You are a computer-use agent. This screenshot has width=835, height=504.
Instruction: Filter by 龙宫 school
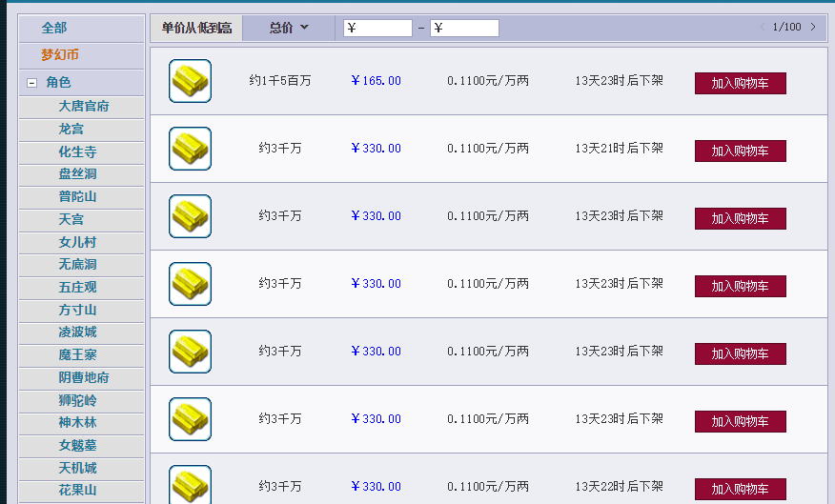71,129
